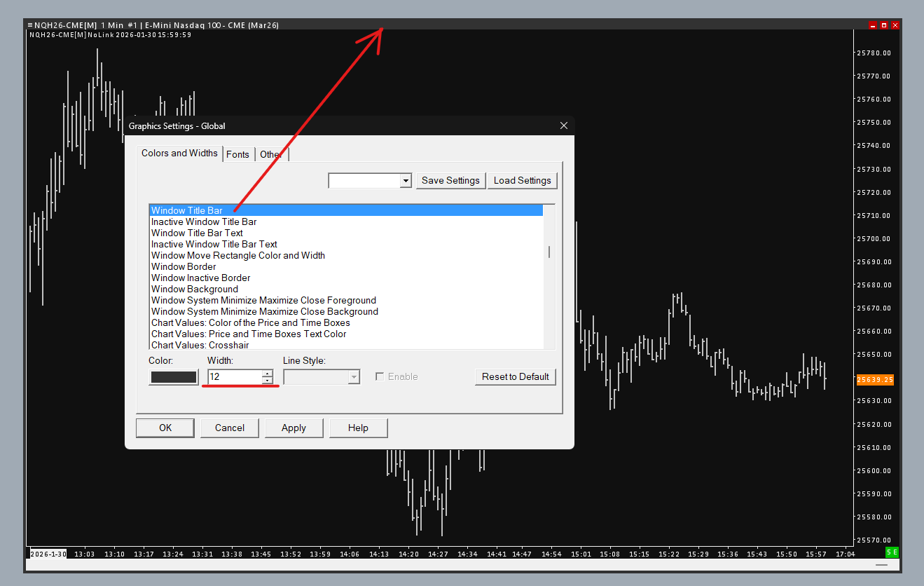This screenshot has height=586, width=924.
Task: Select Window Title Bar in the list
Action: (346, 210)
